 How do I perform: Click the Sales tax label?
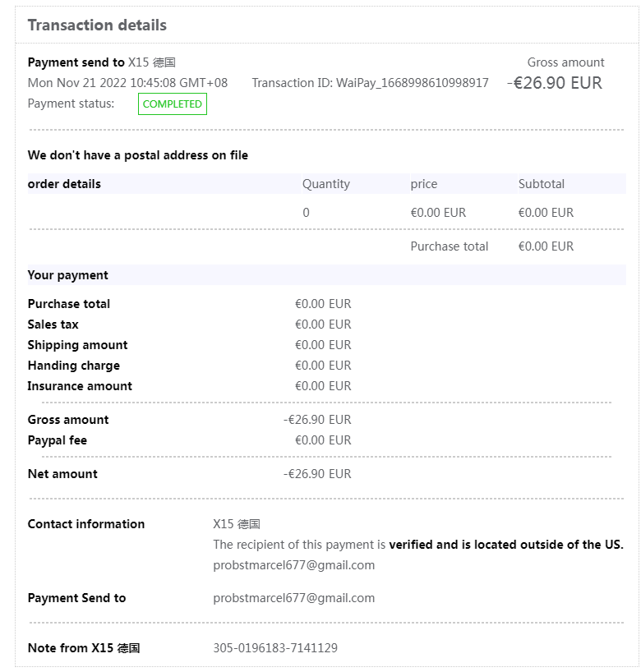(53, 324)
